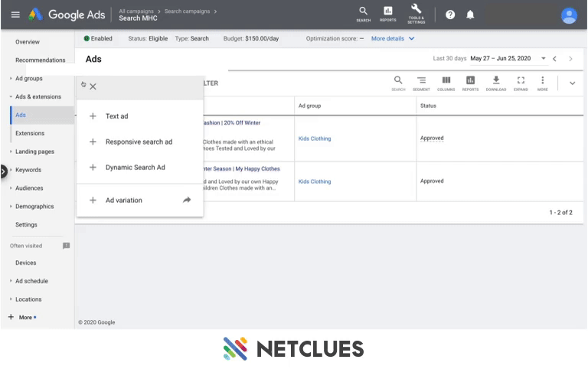
Task: Open Tools & Settings wrench icon
Action: tap(416, 13)
